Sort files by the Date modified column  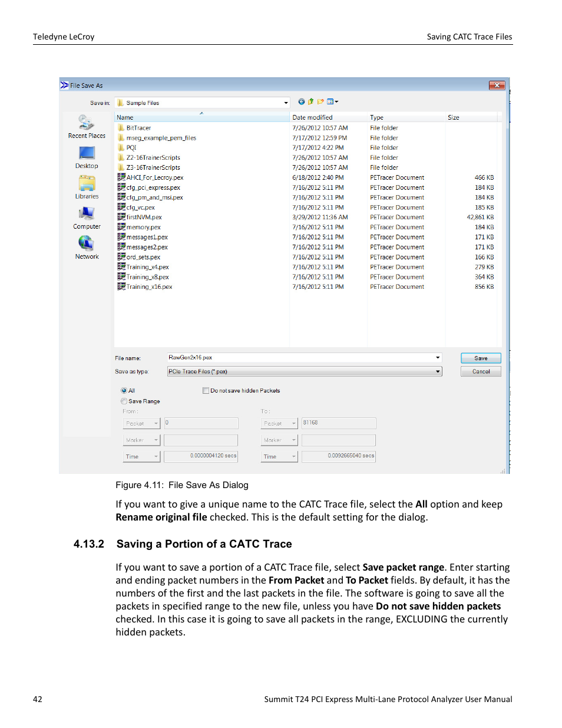pos(312,117)
